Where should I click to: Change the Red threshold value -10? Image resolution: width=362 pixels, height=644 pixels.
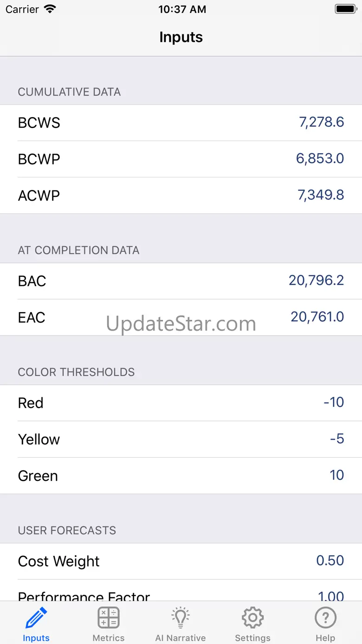pos(334,402)
